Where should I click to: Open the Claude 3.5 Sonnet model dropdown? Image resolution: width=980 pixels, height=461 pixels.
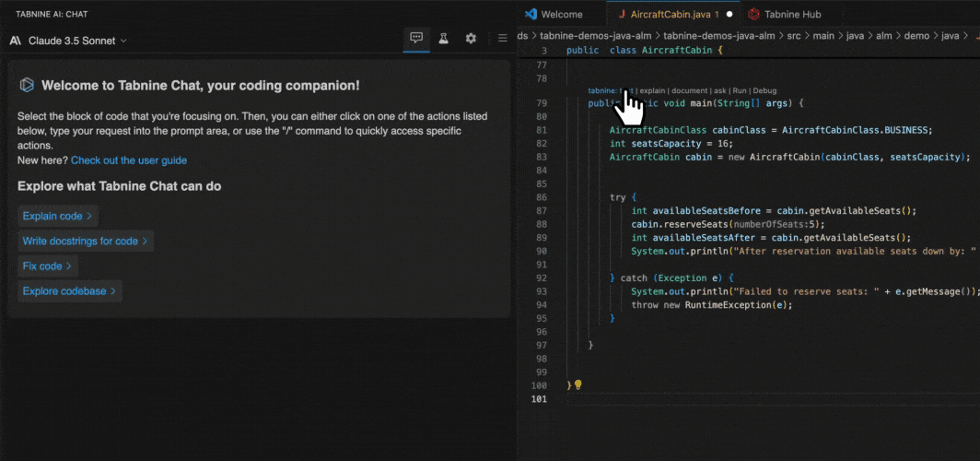point(69,41)
